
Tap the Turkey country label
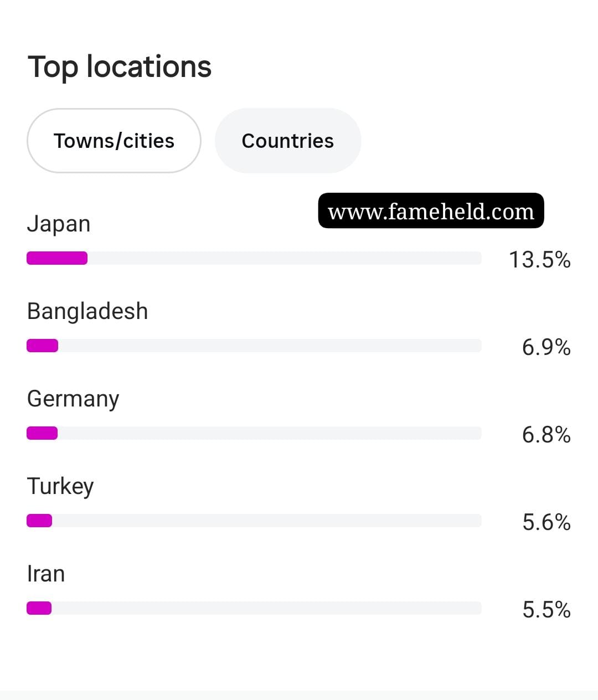60,487
